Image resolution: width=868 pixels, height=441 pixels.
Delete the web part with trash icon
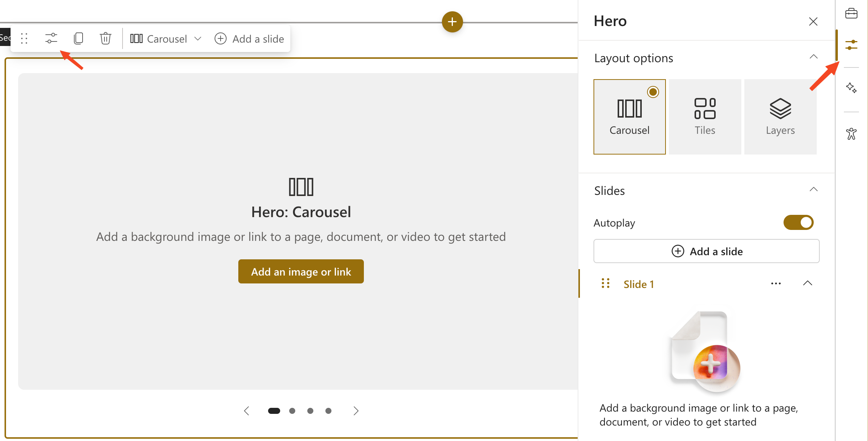tap(105, 38)
